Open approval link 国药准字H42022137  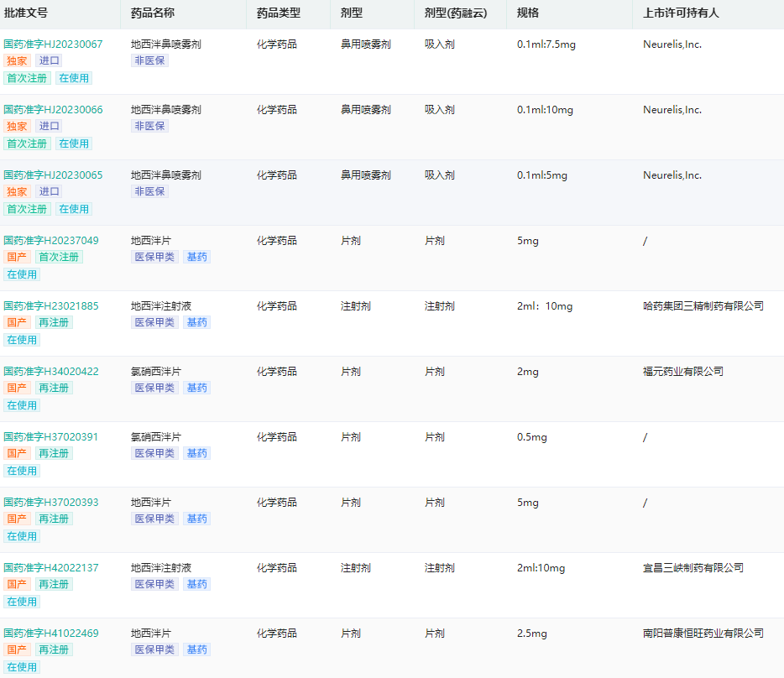tap(51, 568)
